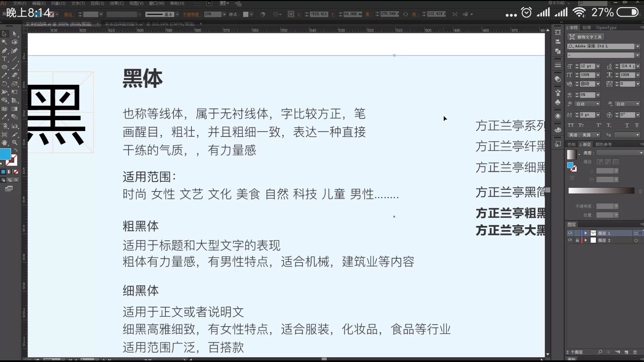Pick the Hand tool
Image resolution: width=644 pixels, height=362 pixels.
(4, 142)
